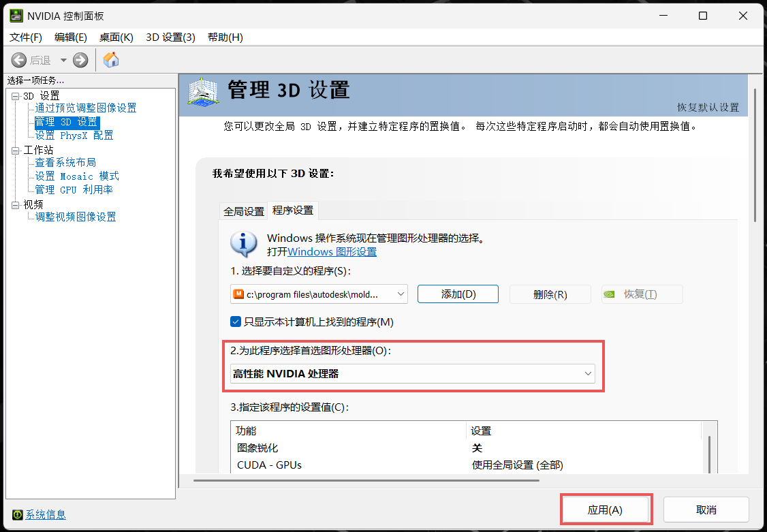The image size is (767, 532).
Task: Click the 管理 3D 设置 header cube icon
Action: coord(203,91)
